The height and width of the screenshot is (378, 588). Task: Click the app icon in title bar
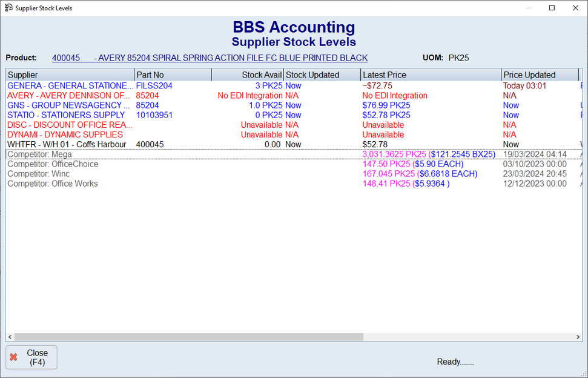[8, 8]
